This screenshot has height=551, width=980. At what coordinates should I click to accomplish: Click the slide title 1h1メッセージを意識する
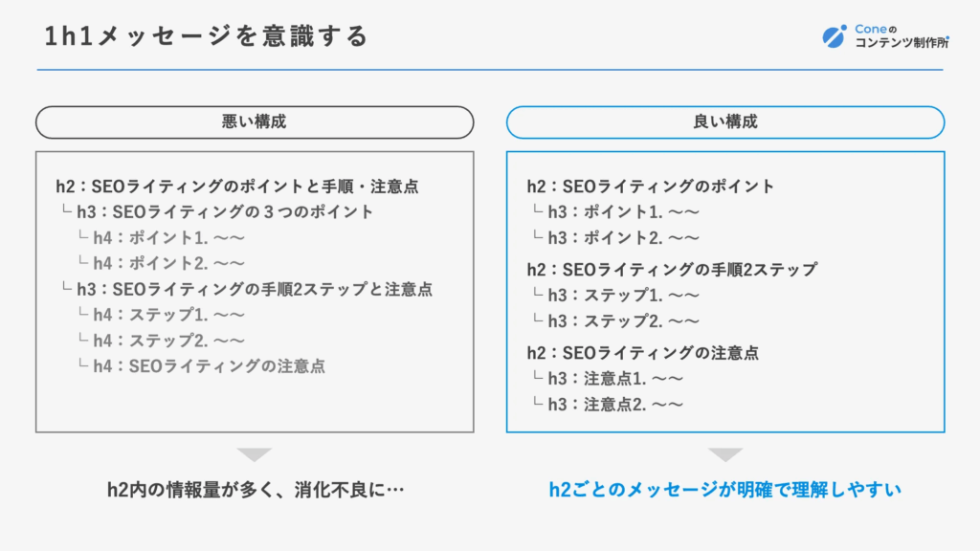(207, 35)
